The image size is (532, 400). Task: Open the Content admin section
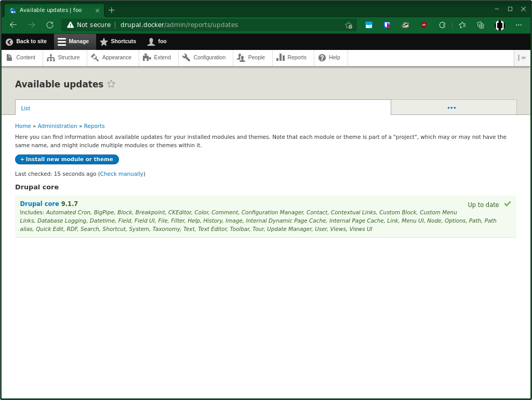click(x=21, y=58)
